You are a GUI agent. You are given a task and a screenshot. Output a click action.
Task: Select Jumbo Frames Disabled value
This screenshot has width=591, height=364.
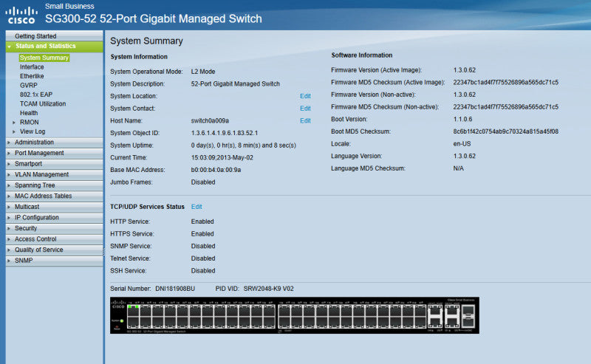[x=203, y=182]
